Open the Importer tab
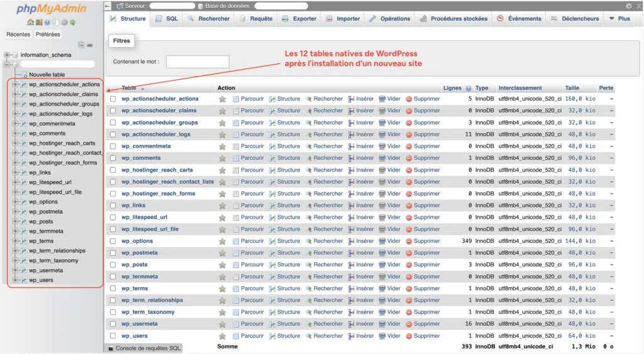644x354 pixels. pos(343,19)
